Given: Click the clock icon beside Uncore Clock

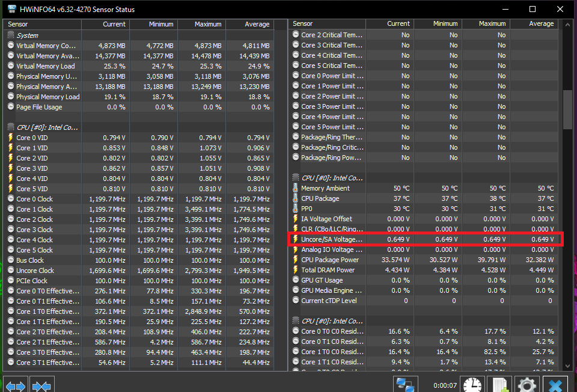Looking at the screenshot, I should pos(11,270).
